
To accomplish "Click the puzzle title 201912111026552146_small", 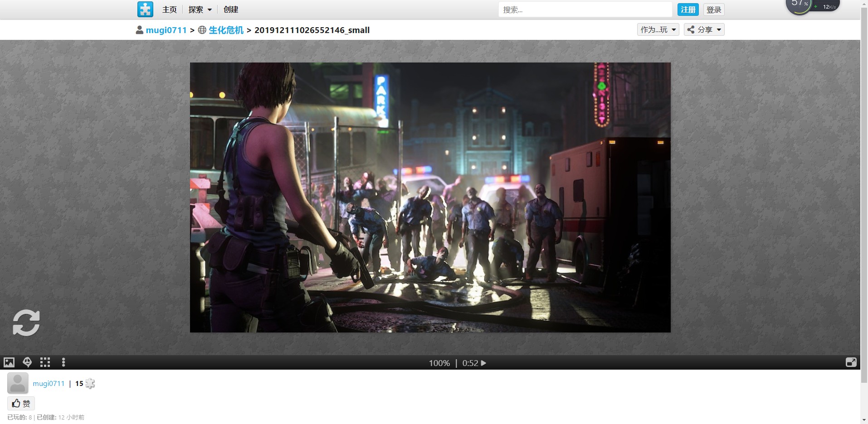I will (x=312, y=30).
